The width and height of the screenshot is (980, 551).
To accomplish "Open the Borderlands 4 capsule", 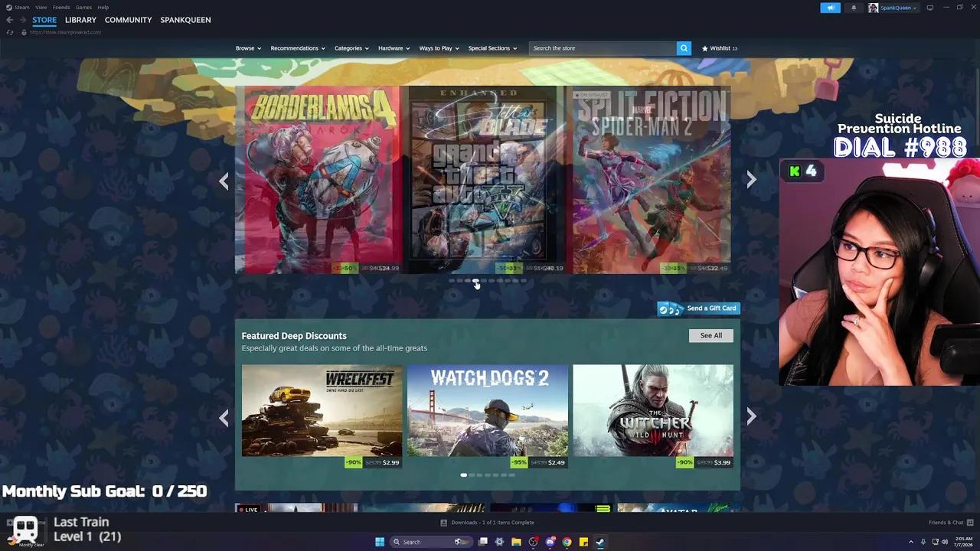I will point(318,180).
